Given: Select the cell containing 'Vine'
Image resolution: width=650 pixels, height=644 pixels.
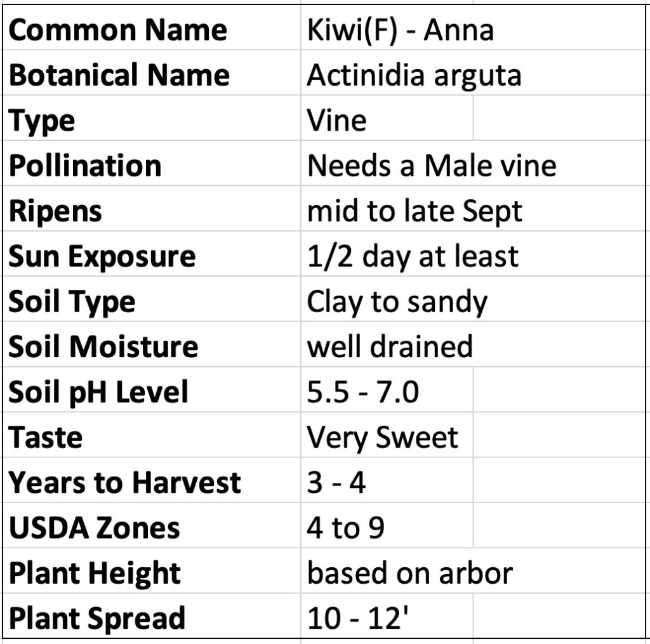Looking at the screenshot, I should [x=336, y=121].
